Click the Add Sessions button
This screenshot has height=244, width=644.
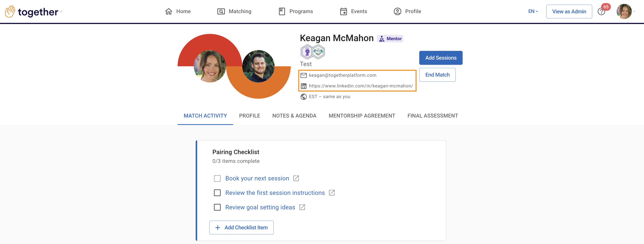point(441,58)
